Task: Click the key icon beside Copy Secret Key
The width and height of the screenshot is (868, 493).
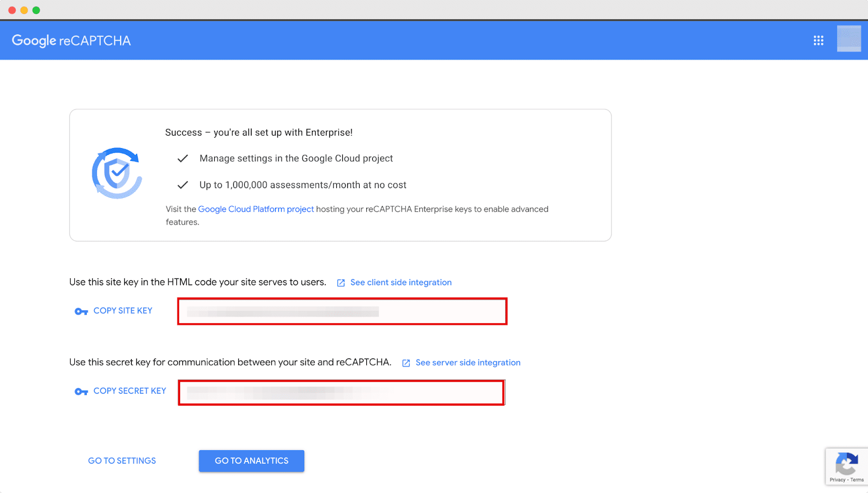Action: [81, 391]
